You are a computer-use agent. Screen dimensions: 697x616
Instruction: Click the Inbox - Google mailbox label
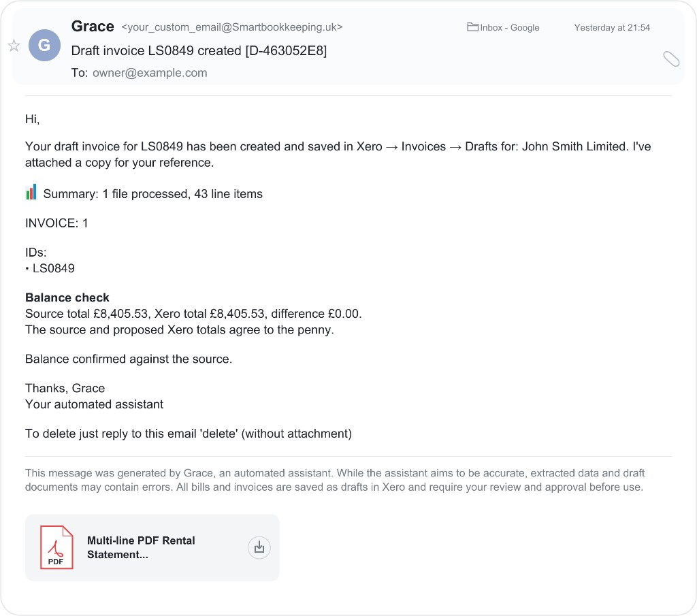[509, 27]
